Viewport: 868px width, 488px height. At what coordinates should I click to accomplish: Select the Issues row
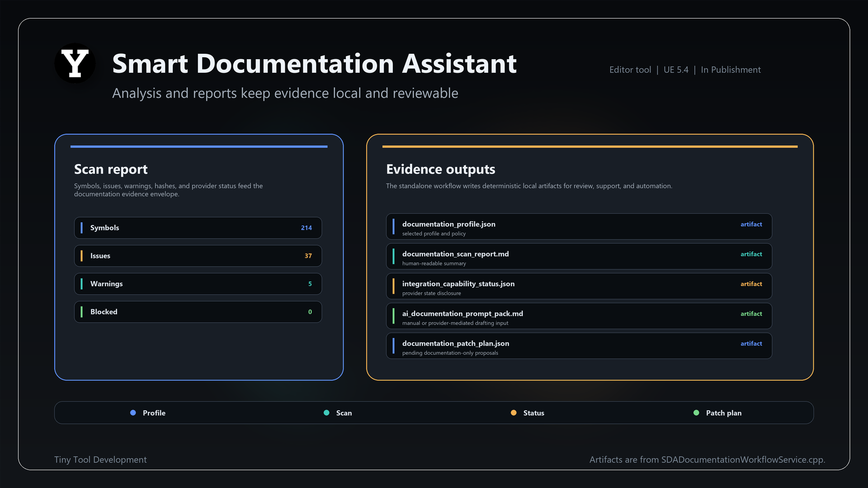(198, 256)
